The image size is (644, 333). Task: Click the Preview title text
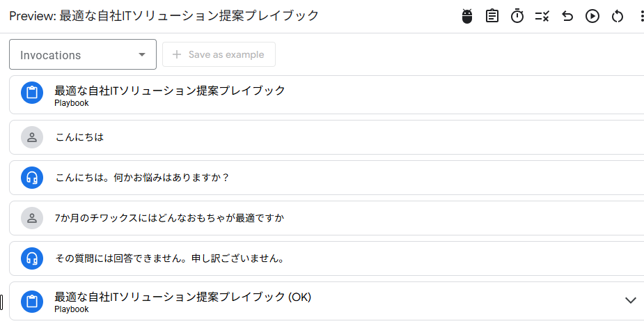pyautogui.click(x=164, y=15)
